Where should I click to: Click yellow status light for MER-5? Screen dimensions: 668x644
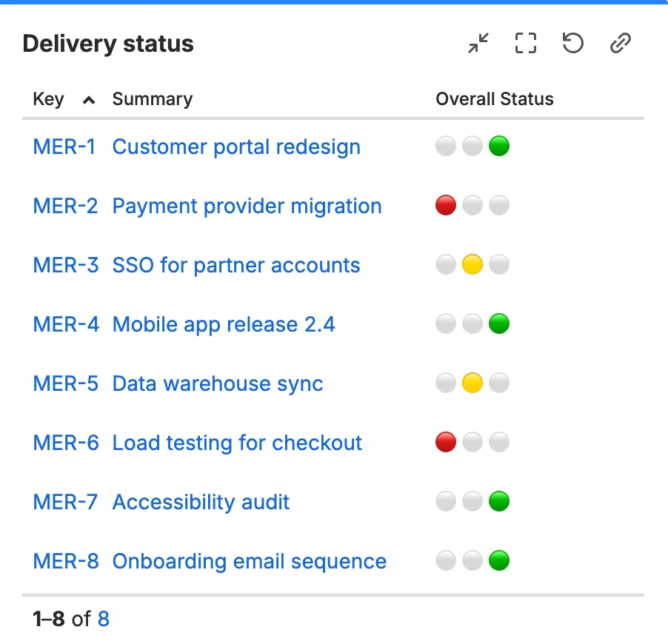click(x=472, y=383)
